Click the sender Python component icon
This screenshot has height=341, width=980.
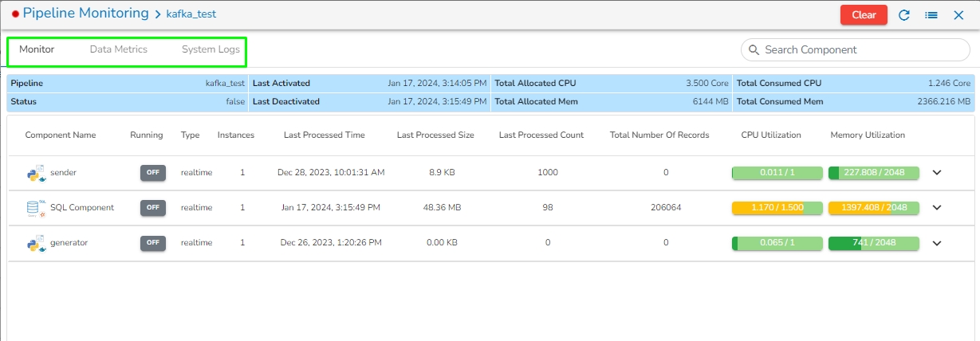click(x=36, y=173)
